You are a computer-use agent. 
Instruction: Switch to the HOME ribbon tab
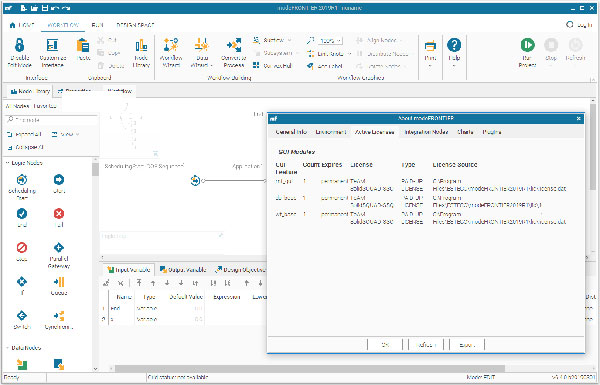tap(22, 25)
